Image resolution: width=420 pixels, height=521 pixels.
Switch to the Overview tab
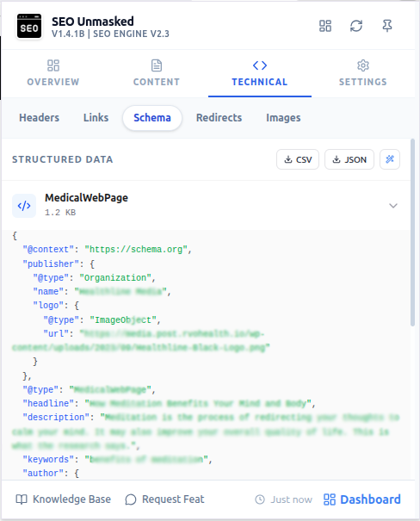(x=53, y=73)
